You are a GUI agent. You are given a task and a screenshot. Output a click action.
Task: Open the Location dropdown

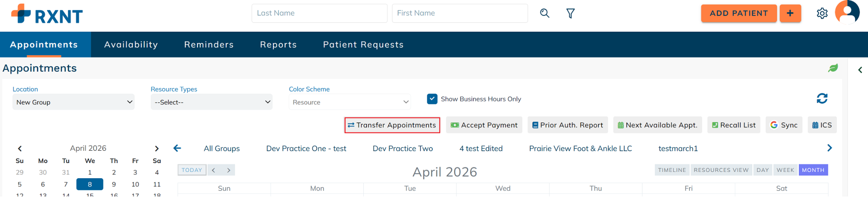click(74, 102)
